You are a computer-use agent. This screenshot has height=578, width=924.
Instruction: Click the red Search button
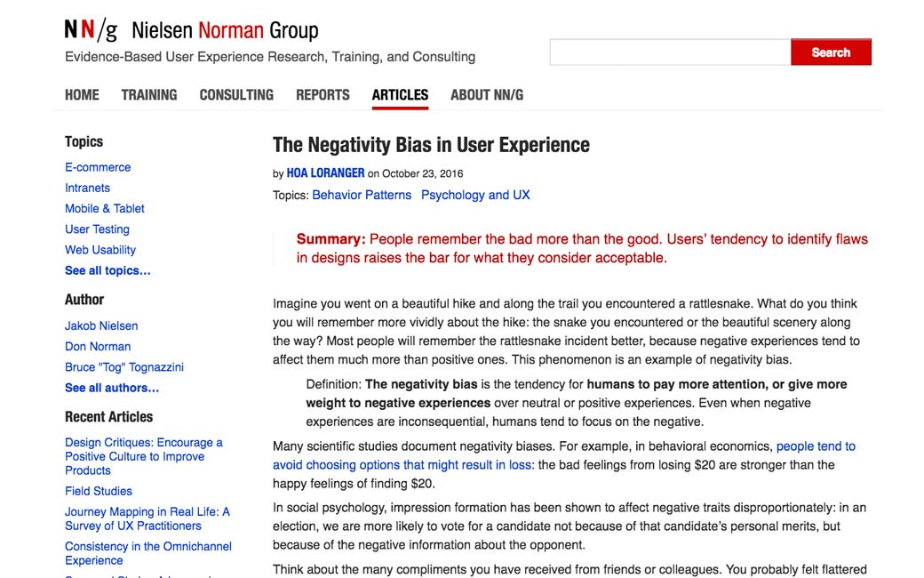830,52
